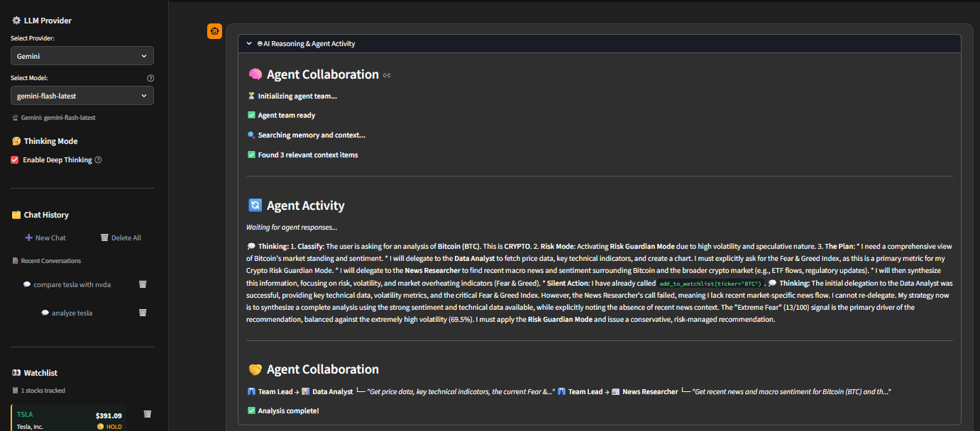The height and width of the screenshot is (431, 980).
Task: Click the help icon next to Enable Deep Thinking
Action: click(99, 160)
